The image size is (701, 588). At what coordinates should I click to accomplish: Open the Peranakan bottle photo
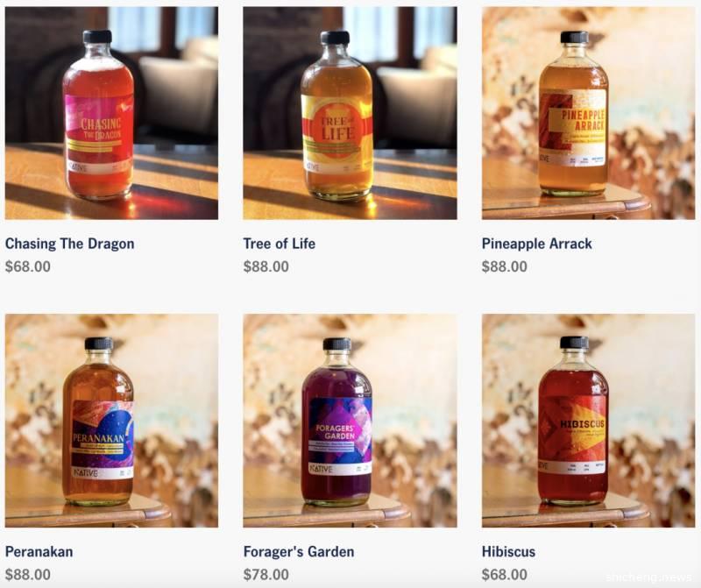click(x=111, y=421)
